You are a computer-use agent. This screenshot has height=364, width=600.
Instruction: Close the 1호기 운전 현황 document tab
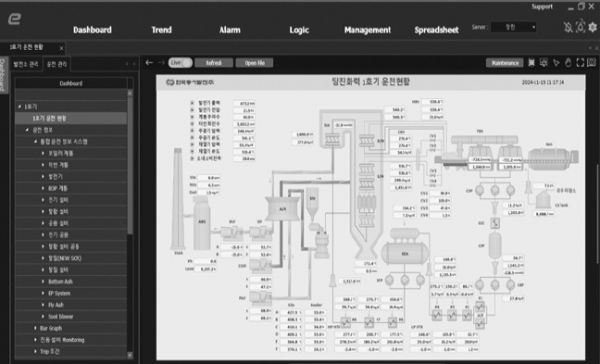[61, 48]
